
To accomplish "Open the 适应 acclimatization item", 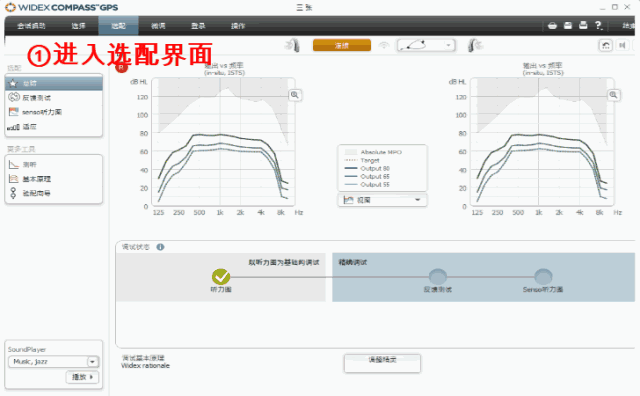I will coord(53,127).
